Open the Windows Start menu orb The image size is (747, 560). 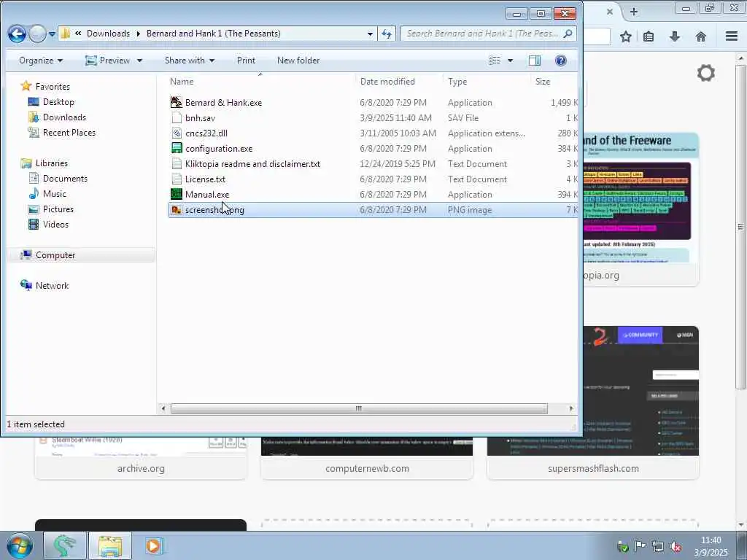pos(19,545)
